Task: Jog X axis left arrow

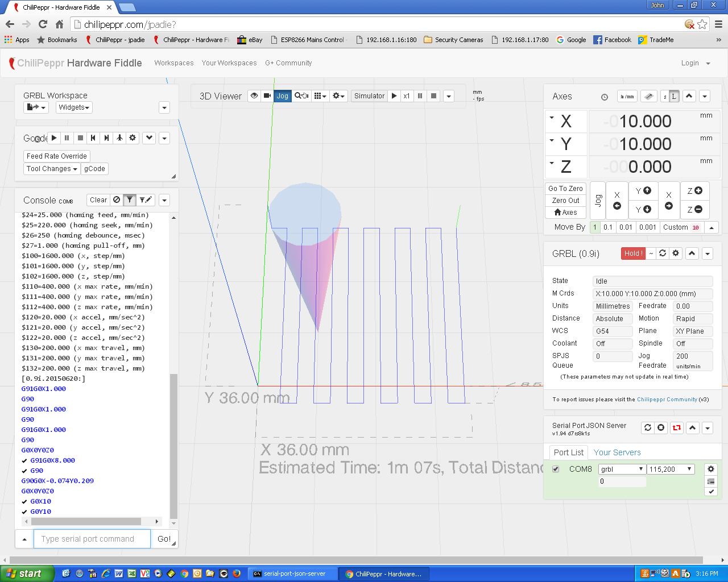Action: point(617,200)
